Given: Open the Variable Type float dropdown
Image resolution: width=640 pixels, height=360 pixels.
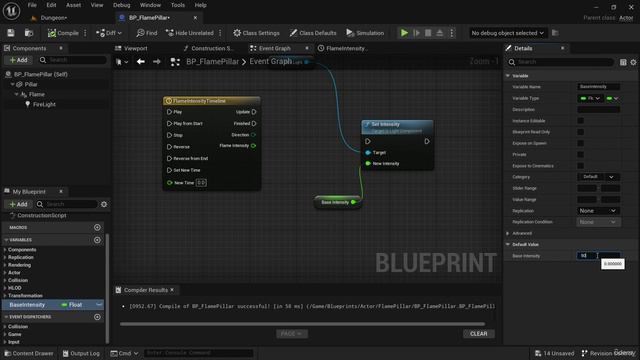Looking at the screenshot, I should click(590, 98).
